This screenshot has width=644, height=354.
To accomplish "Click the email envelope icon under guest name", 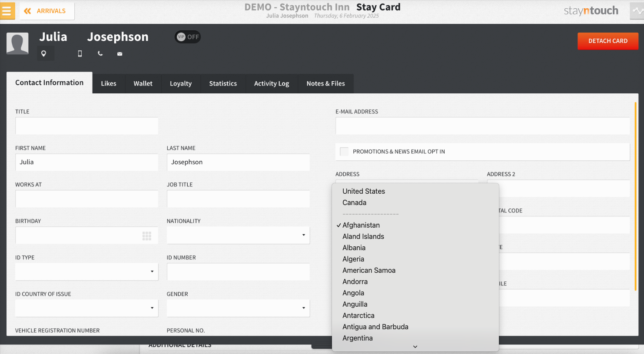I will click(x=120, y=54).
